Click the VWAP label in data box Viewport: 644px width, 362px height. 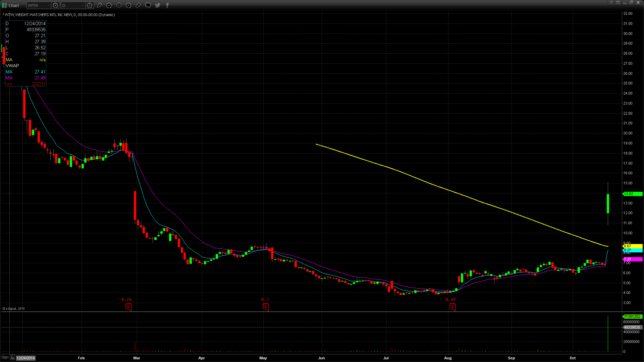[12, 66]
